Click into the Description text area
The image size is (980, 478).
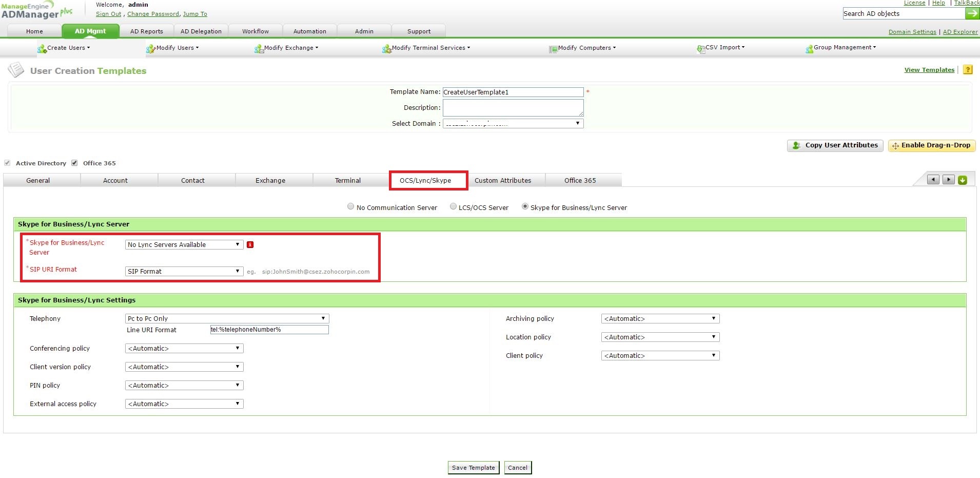[513, 108]
